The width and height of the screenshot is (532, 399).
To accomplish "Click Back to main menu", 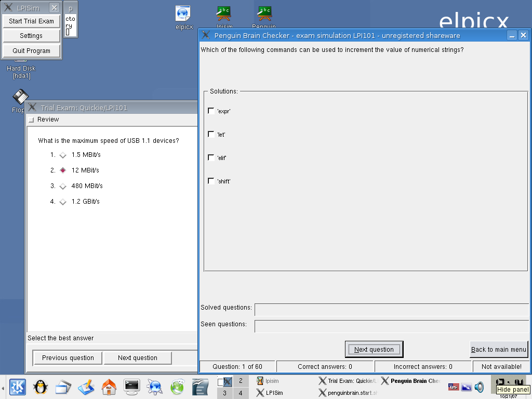I will pyautogui.click(x=499, y=350).
